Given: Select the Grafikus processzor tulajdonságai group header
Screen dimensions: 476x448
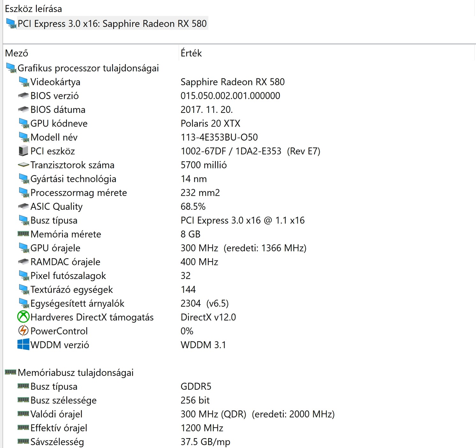Looking at the screenshot, I should click(x=88, y=68).
